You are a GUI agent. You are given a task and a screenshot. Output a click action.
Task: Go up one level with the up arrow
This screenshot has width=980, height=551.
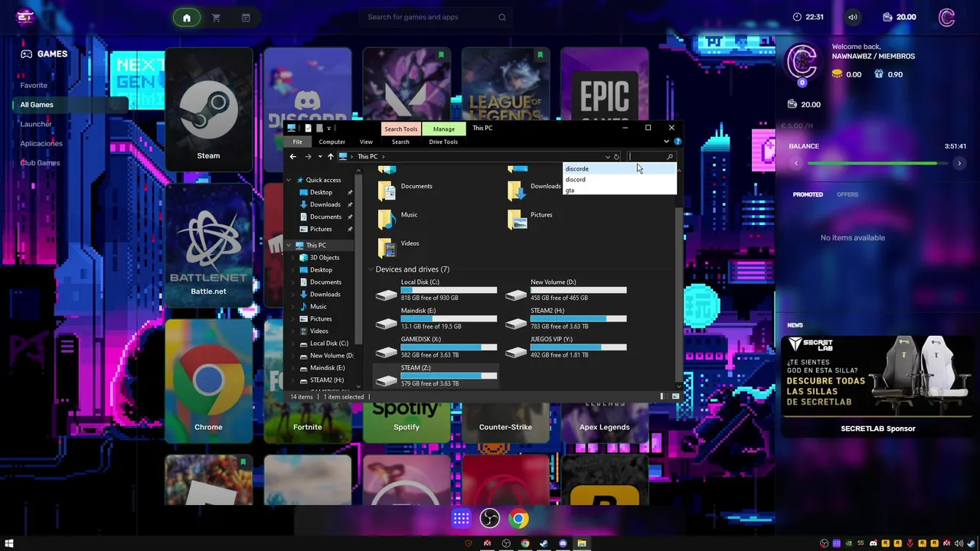pyautogui.click(x=331, y=157)
